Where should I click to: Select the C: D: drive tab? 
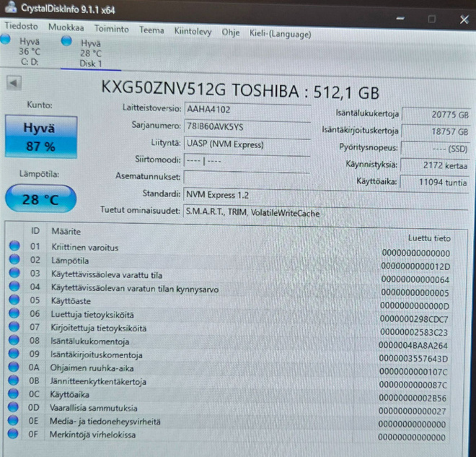pos(30,52)
